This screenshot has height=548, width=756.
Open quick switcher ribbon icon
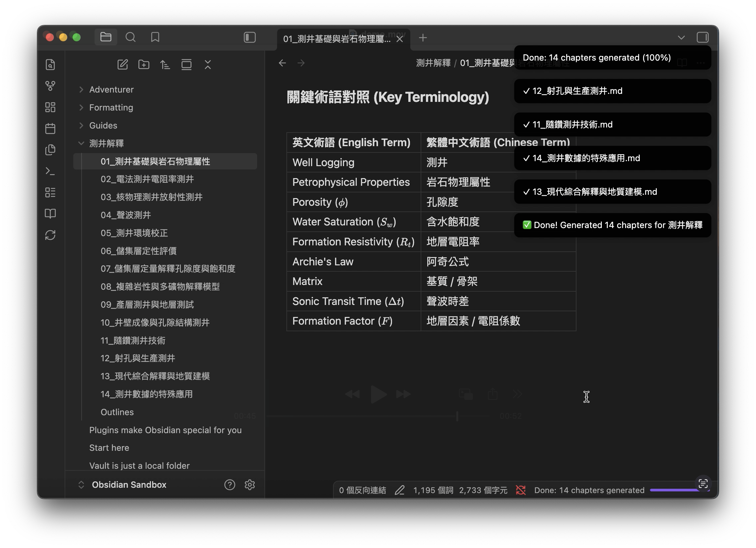click(x=50, y=65)
